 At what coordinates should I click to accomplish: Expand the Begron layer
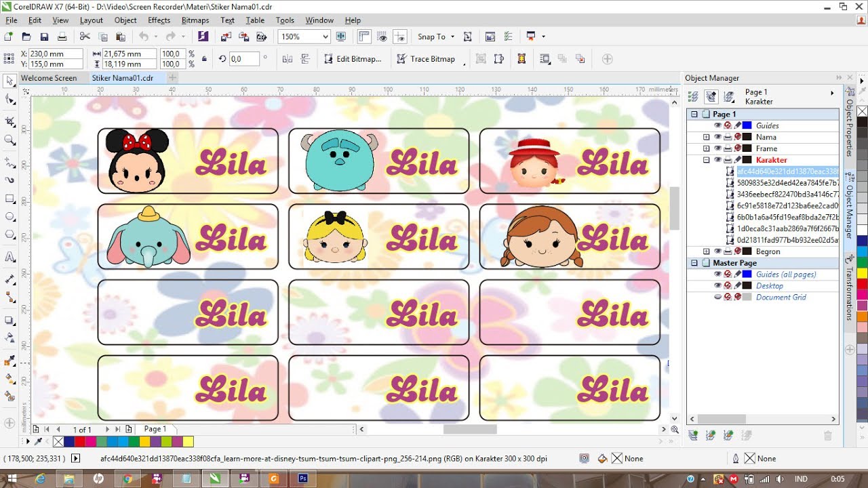(x=706, y=251)
